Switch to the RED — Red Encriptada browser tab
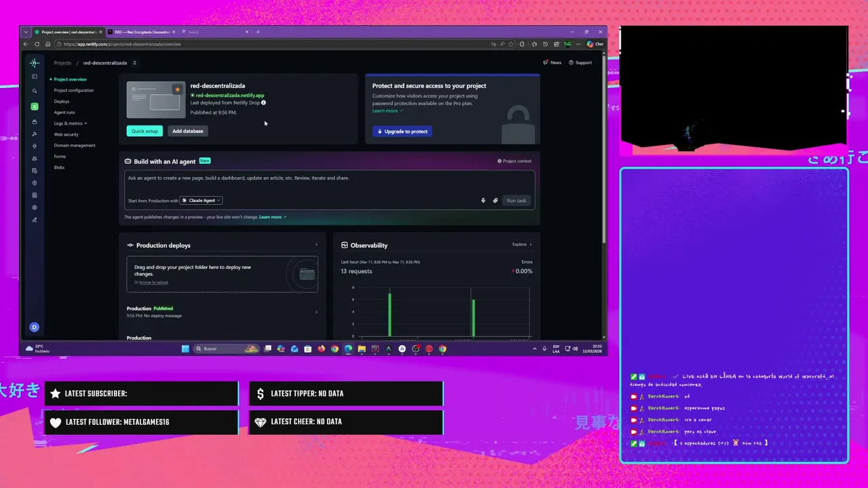 [x=141, y=32]
